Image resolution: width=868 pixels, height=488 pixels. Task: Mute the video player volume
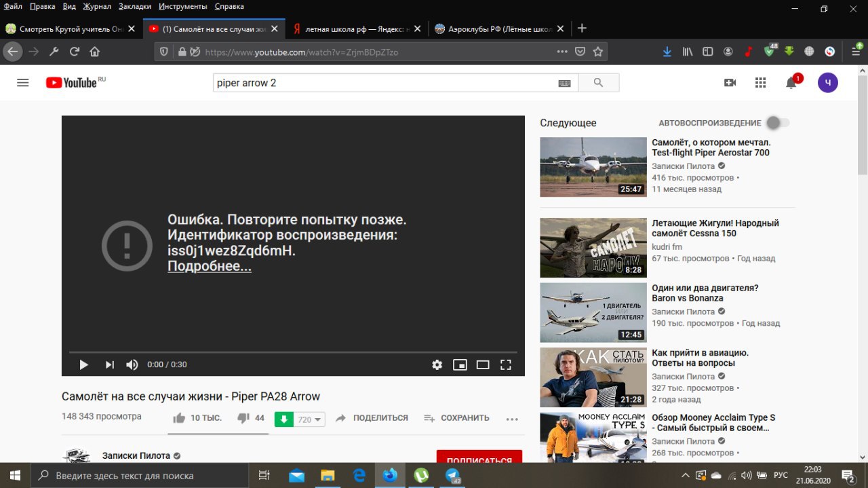point(132,364)
